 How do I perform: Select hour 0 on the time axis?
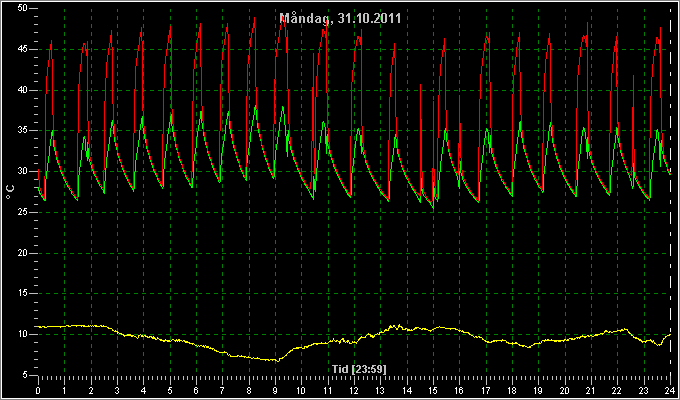[x=38, y=390]
